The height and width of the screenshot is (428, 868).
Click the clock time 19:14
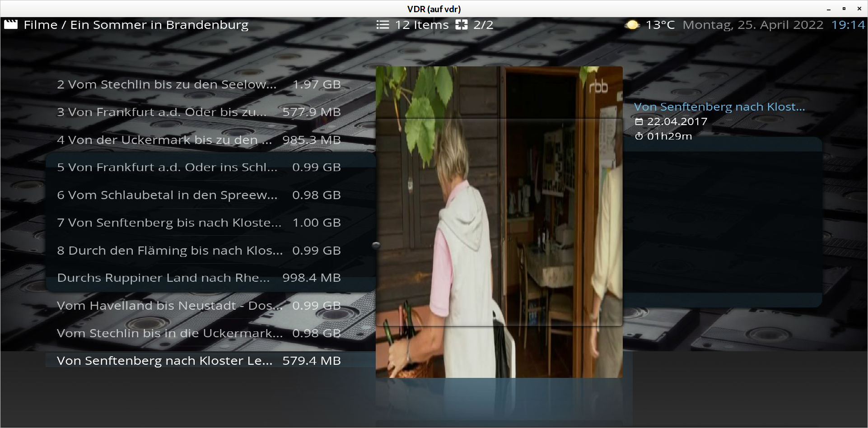coord(848,25)
